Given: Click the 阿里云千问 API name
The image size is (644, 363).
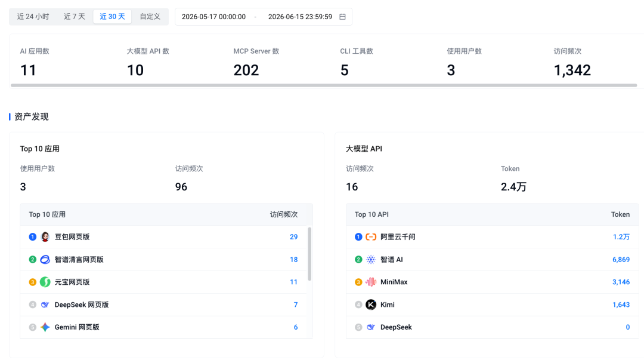Looking at the screenshot, I should 398,237.
